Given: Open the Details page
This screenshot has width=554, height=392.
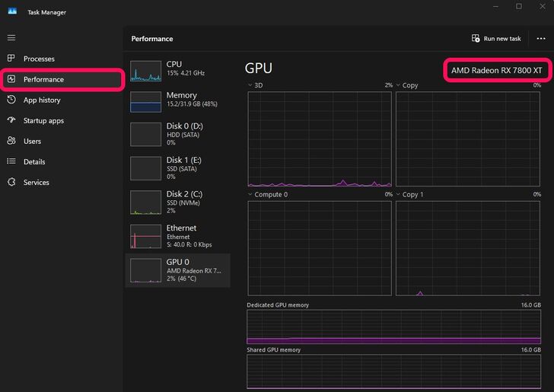Looking at the screenshot, I should (62, 161).
